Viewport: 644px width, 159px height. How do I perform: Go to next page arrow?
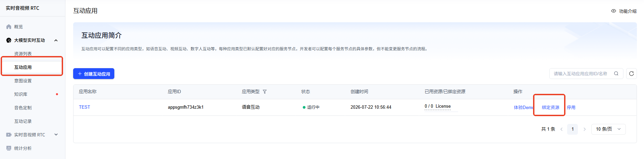point(584,129)
